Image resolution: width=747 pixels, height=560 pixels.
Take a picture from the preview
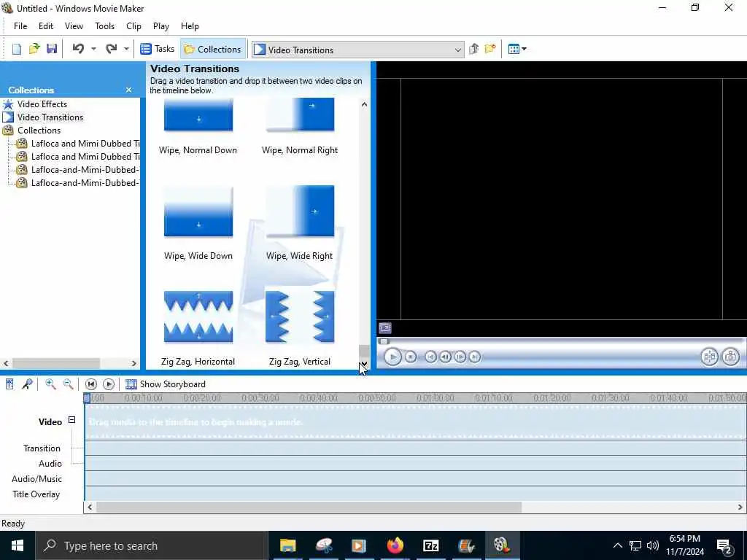[x=730, y=357]
